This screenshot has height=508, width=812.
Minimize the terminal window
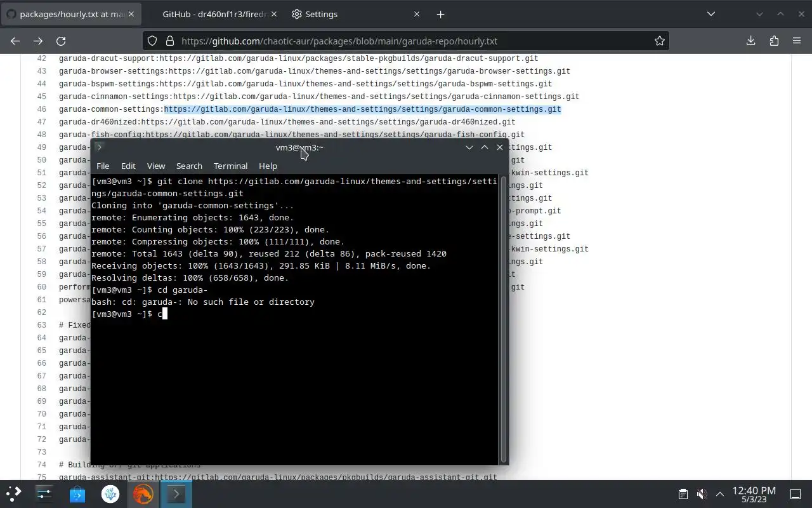(469, 147)
